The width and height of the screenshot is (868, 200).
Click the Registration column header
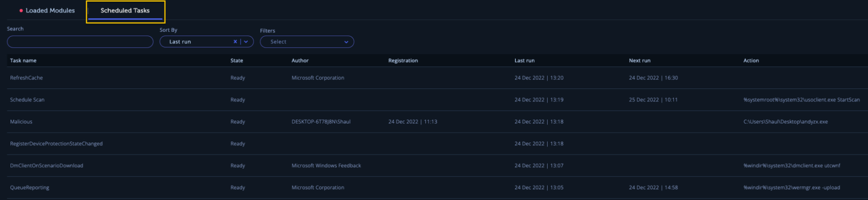(x=403, y=61)
